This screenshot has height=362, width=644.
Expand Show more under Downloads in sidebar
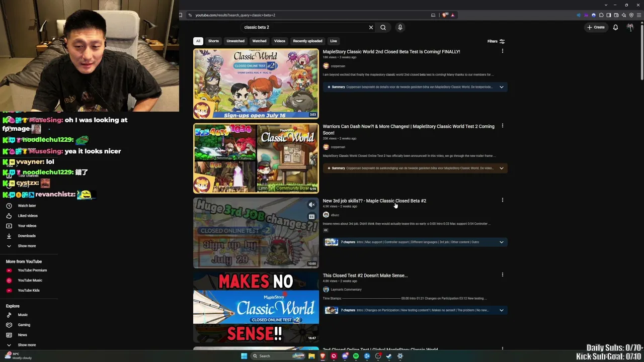(27, 246)
